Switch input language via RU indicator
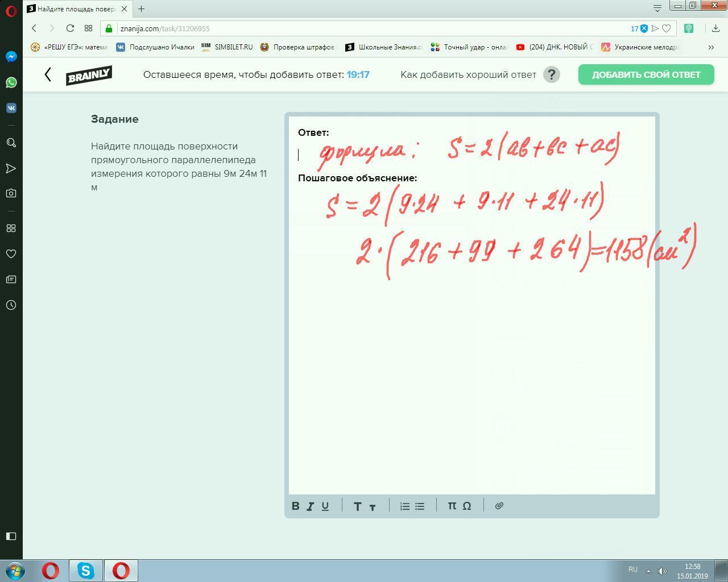The height and width of the screenshot is (582, 728). [633, 569]
